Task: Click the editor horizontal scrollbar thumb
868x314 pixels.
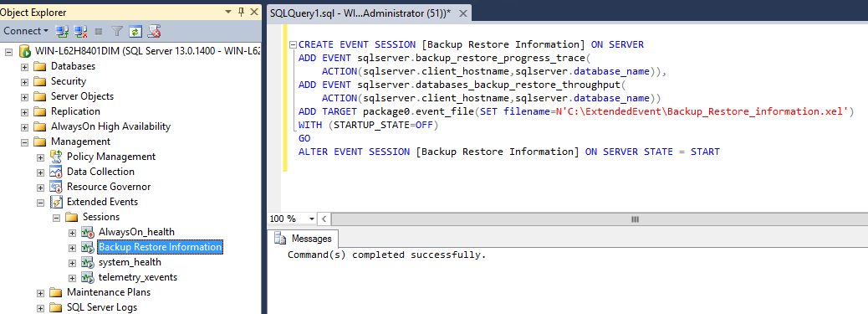Action: click(x=635, y=219)
